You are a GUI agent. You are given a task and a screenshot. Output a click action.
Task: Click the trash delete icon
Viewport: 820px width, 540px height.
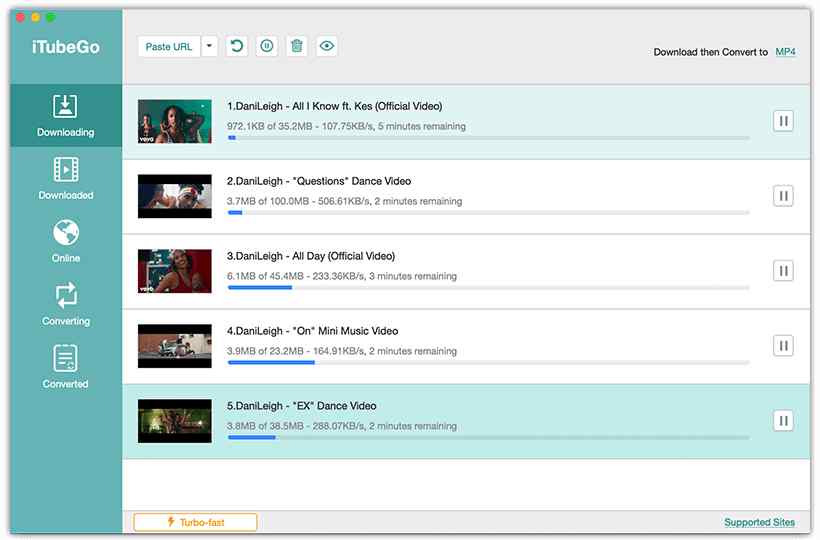point(297,46)
